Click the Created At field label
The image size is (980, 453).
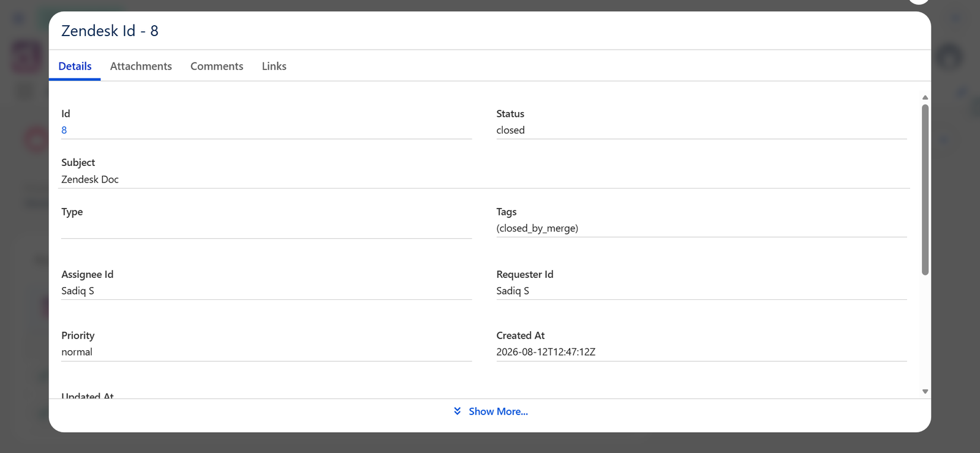point(520,335)
